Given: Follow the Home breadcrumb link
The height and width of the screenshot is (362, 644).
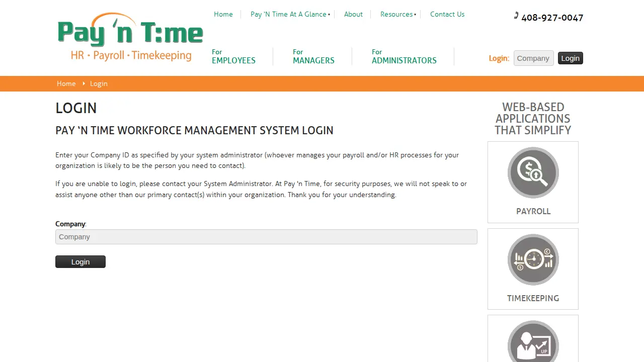Looking at the screenshot, I should 66,83.
